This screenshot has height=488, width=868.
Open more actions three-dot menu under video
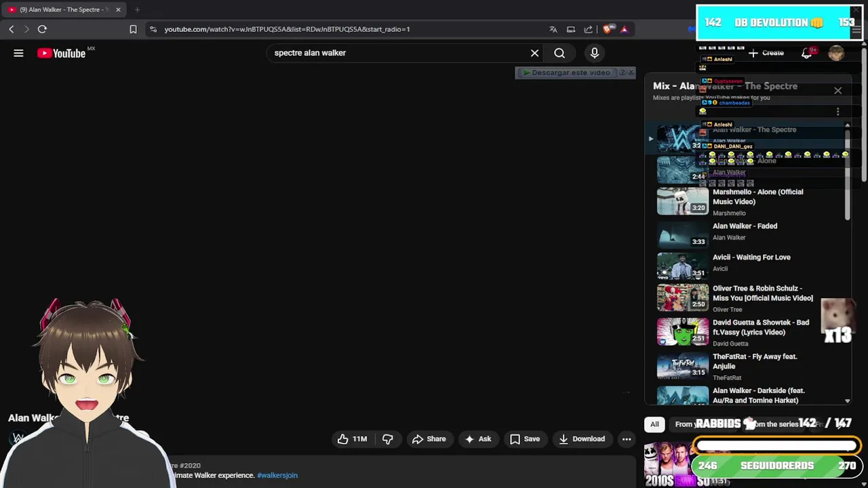click(627, 439)
